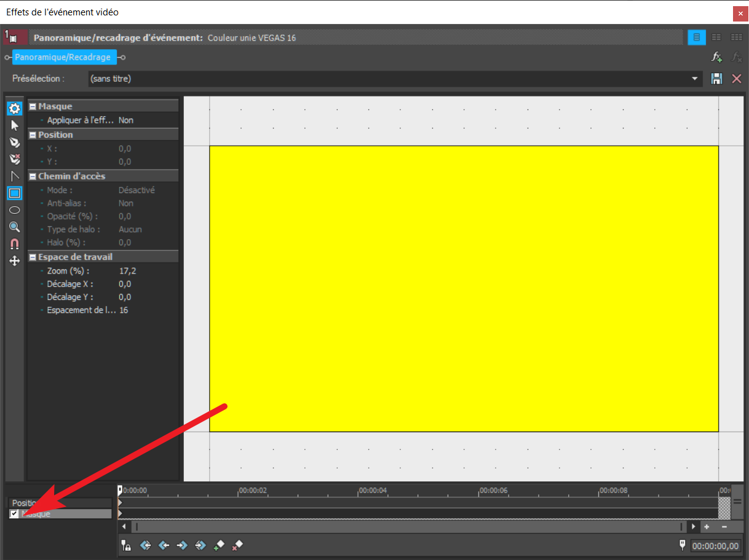Click the keyframe timeline horizontal scrollbar
The height and width of the screenshot is (560, 749).
(409, 527)
